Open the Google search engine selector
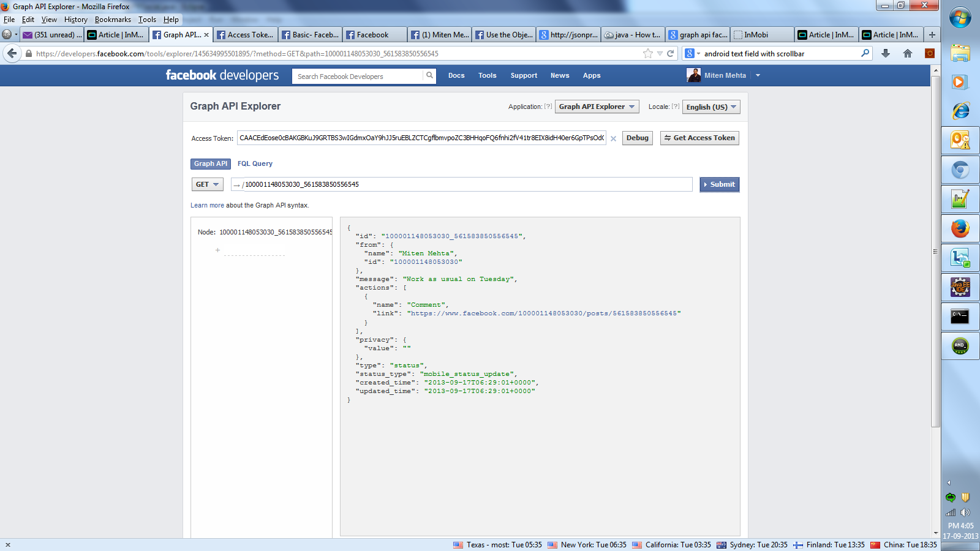Screen dimensions: 980x551 (692, 53)
